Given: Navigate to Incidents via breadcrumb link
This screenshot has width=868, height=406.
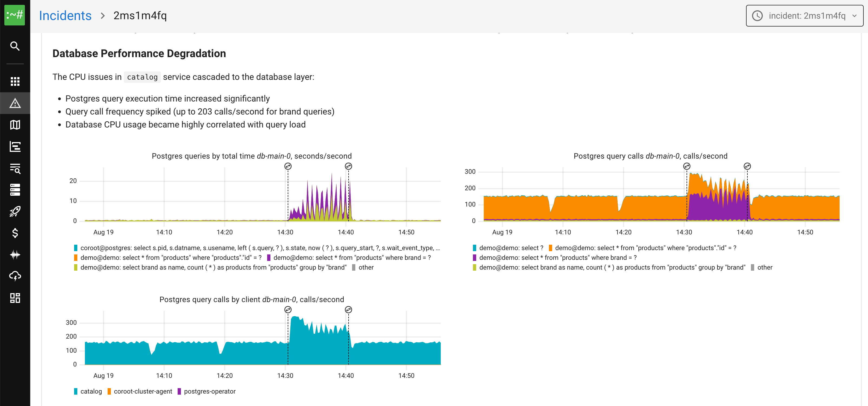Looking at the screenshot, I should click(x=65, y=15).
